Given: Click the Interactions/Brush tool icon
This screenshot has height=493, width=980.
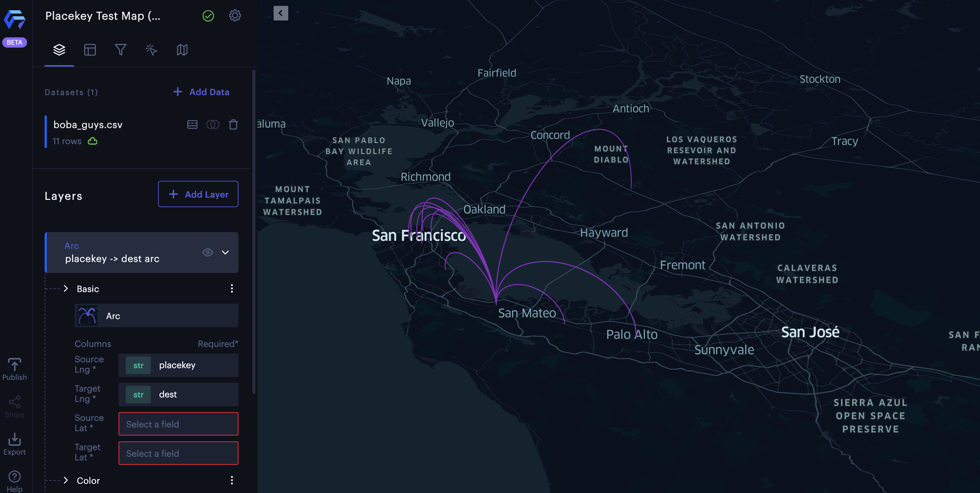Looking at the screenshot, I should click(x=151, y=50).
